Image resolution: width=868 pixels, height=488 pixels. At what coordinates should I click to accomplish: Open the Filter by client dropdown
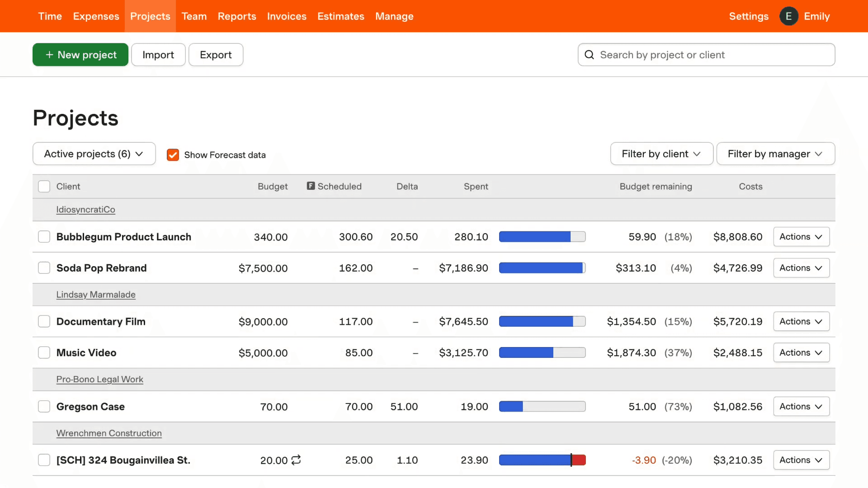[661, 154]
